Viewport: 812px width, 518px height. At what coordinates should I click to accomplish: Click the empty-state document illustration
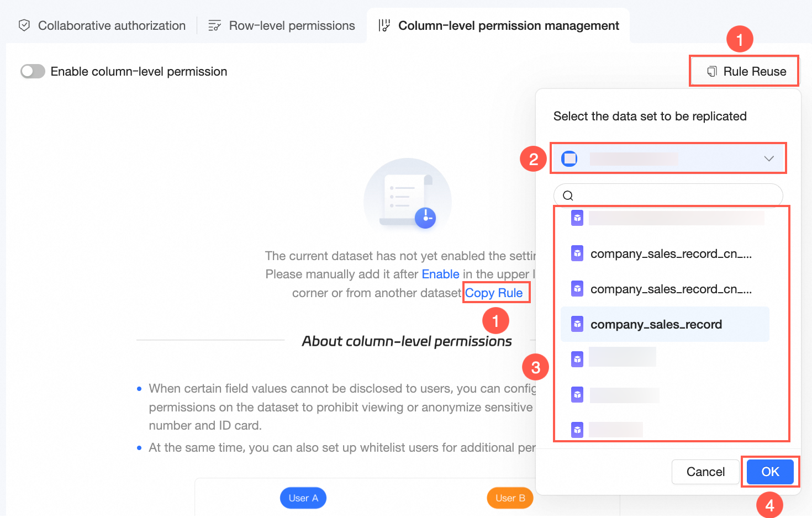(x=407, y=194)
